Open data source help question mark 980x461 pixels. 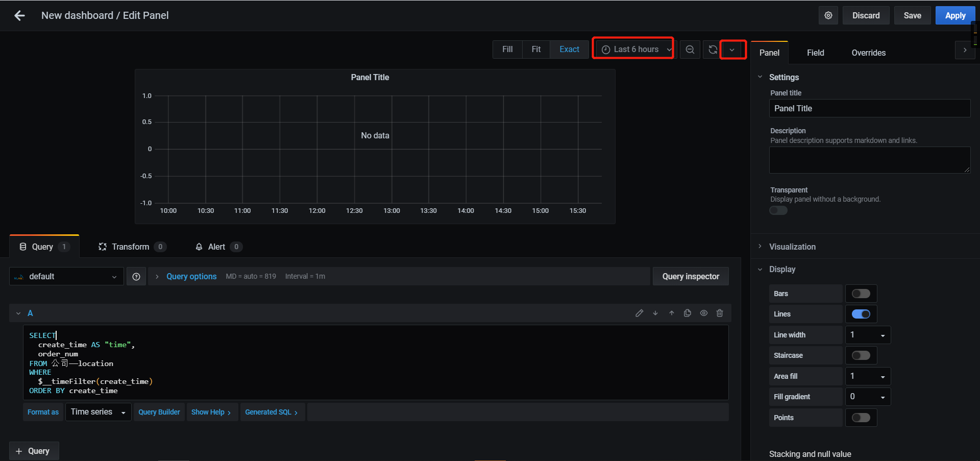136,276
